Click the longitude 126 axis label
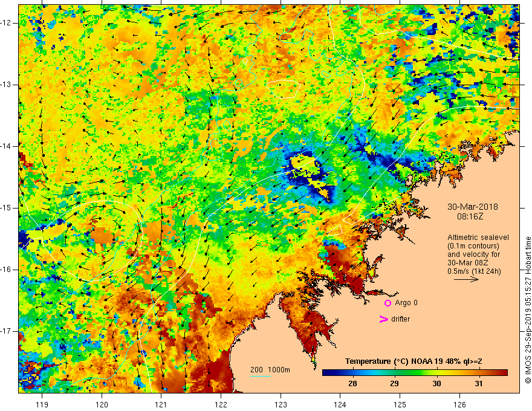532x411 pixels. [459, 404]
